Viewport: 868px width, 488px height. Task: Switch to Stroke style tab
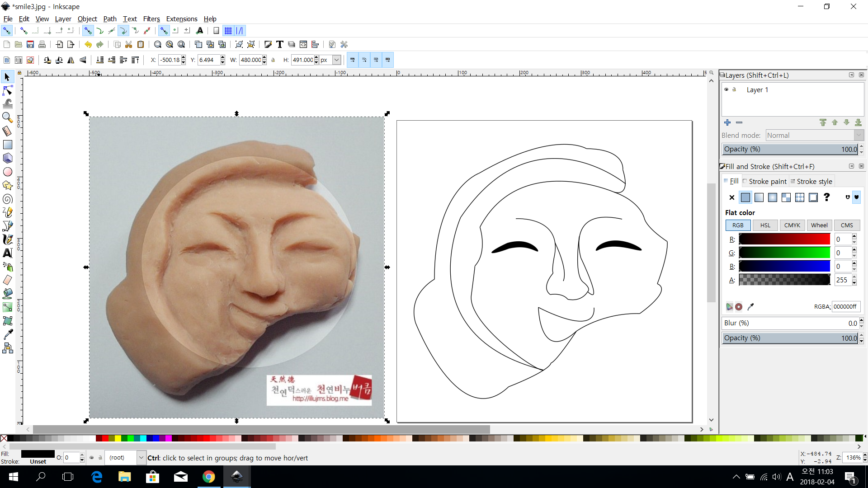pos(811,181)
